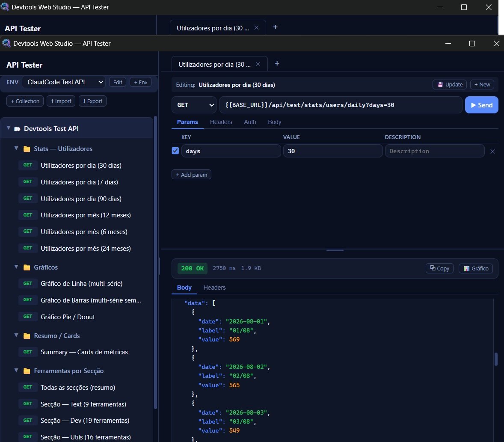The width and height of the screenshot is (504, 442).
Task: Open Utilizadores por mês (6 meses) request
Action: (84, 232)
